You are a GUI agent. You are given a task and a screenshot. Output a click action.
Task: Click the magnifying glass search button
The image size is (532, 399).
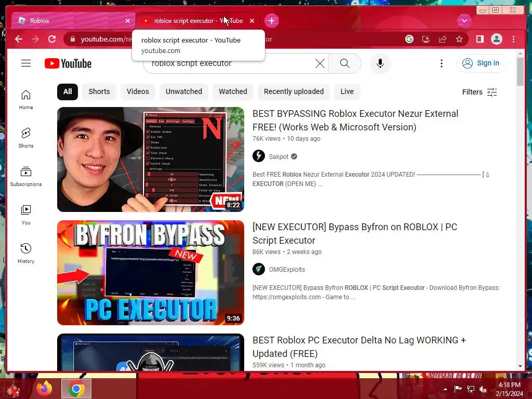tap(345, 63)
